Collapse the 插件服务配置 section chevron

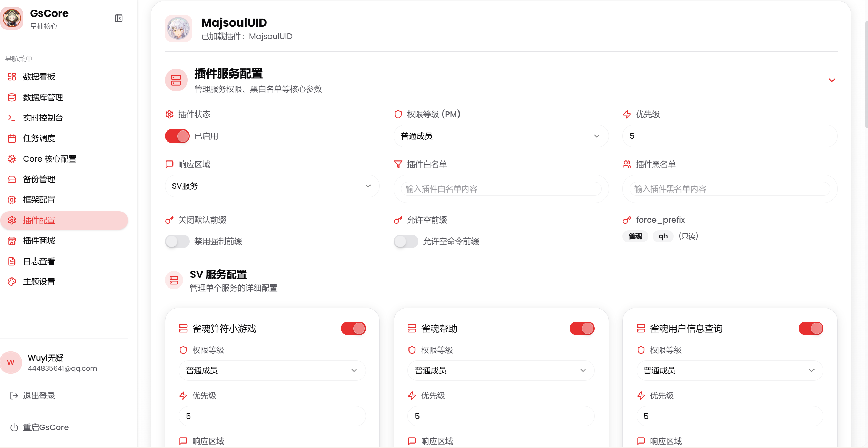click(x=831, y=80)
